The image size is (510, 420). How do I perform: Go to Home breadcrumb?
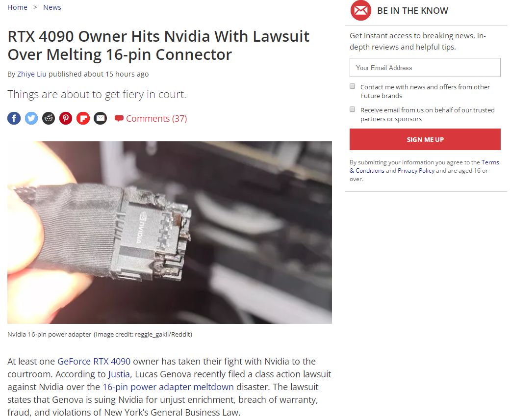[17, 7]
